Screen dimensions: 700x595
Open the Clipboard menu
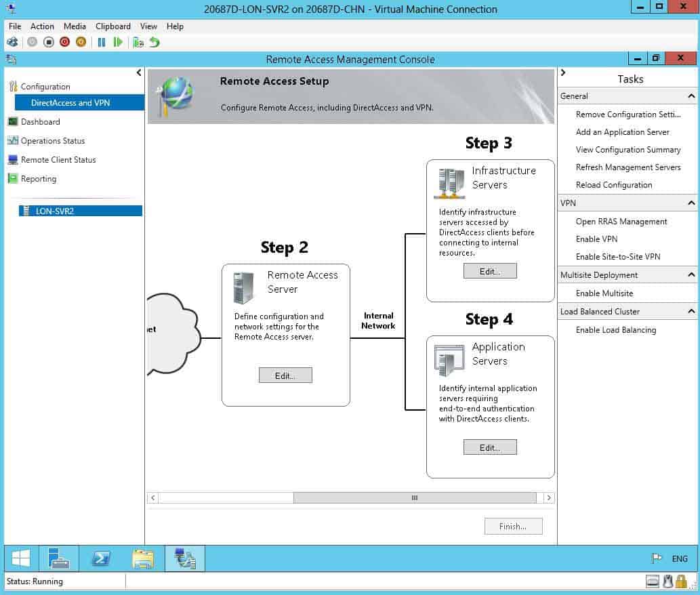113,26
